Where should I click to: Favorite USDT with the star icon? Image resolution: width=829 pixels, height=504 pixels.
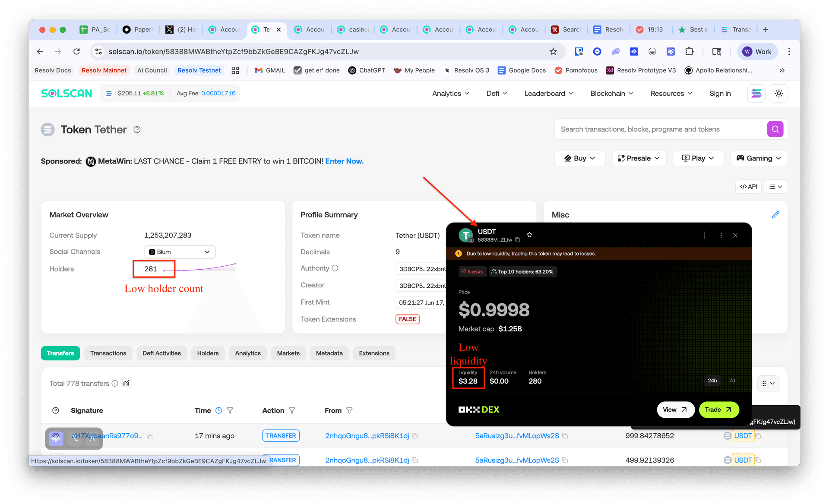(x=529, y=235)
